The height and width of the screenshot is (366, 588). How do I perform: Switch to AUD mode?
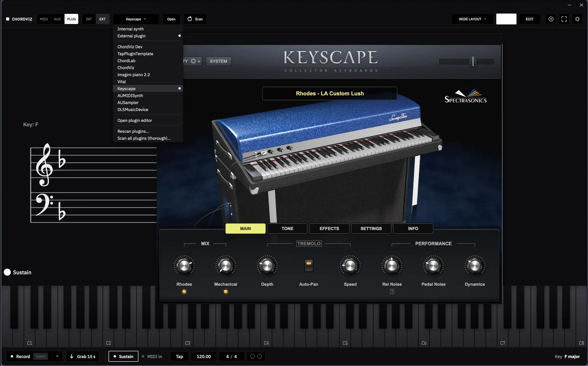[x=57, y=19]
